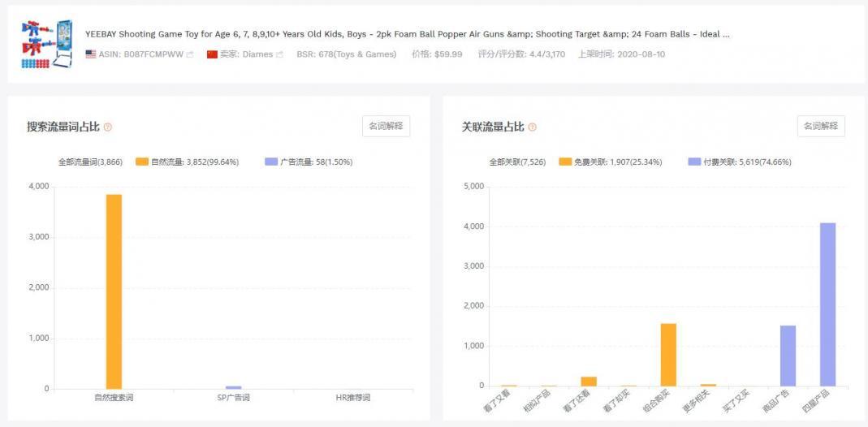Click the tall purple 四星产品 bar
Viewport: 868px width, 427px height.
click(827, 304)
